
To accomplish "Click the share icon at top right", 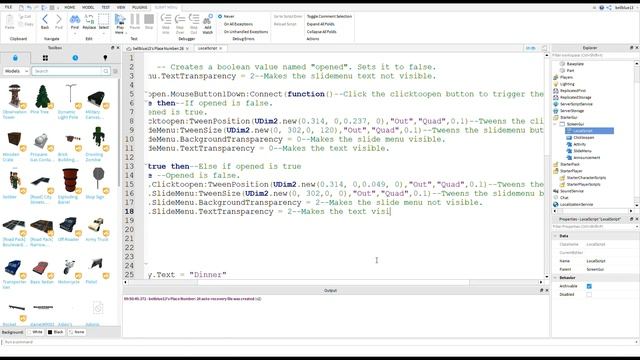I will click(x=609, y=7).
